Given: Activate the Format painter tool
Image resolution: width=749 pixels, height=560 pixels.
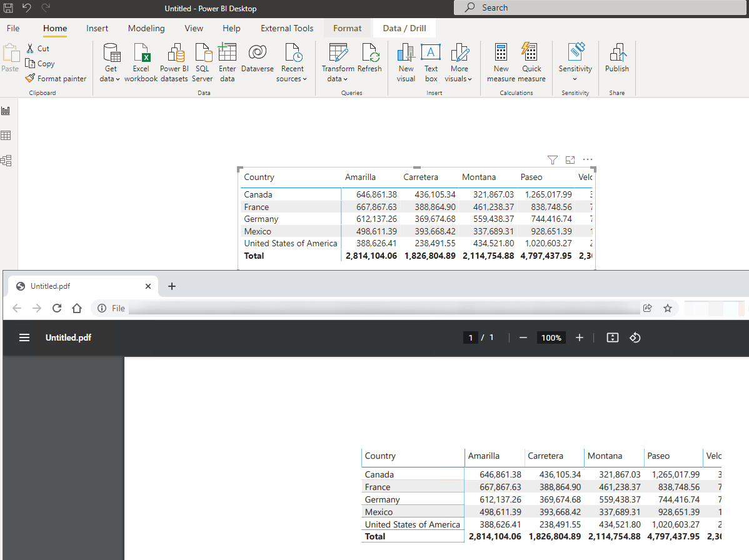Looking at the screenshot, I should pyautogui.click(x=56, y=78).
